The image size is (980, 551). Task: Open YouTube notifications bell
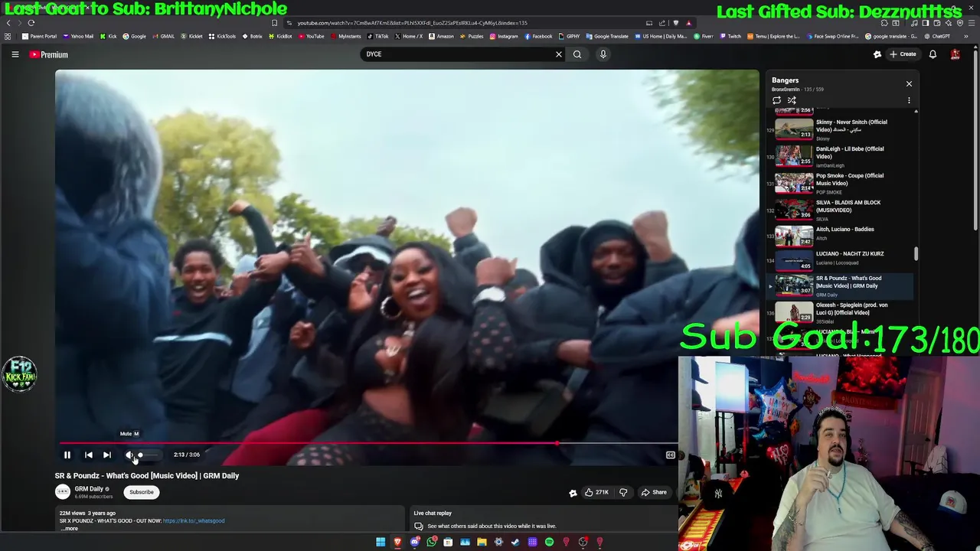[933, 54]
